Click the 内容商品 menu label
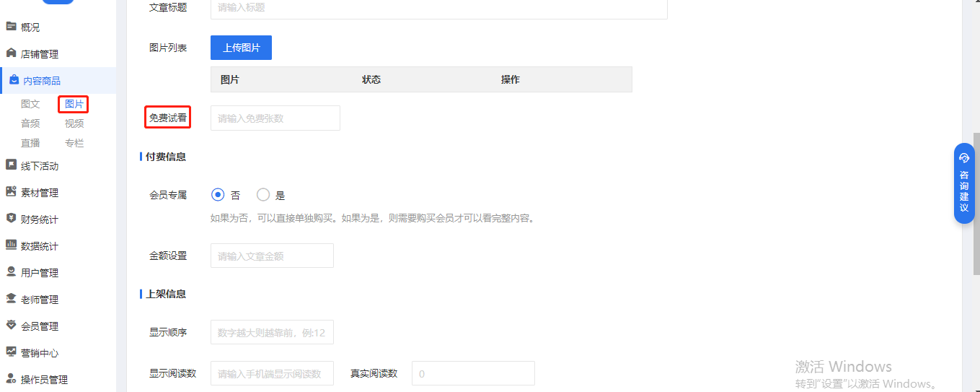Viewport: 980px width, 392px height. 42,81
